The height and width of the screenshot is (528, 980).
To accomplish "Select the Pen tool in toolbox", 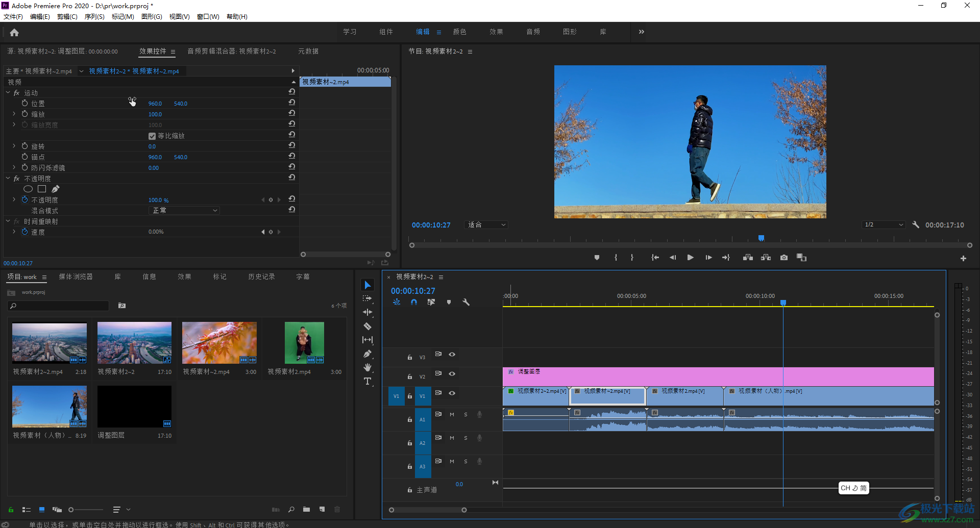I will [x=367, y=354].
